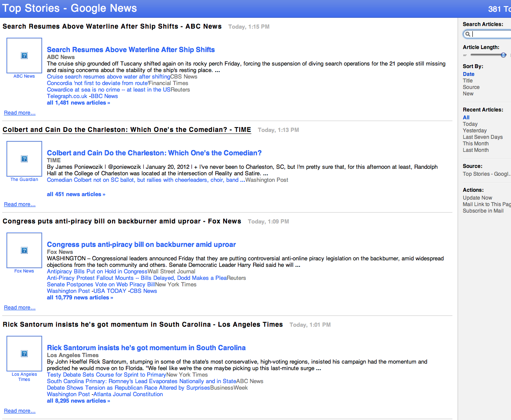
Task: Click the image thumbnail above Los Angeles Times
Action: point(24,354)
